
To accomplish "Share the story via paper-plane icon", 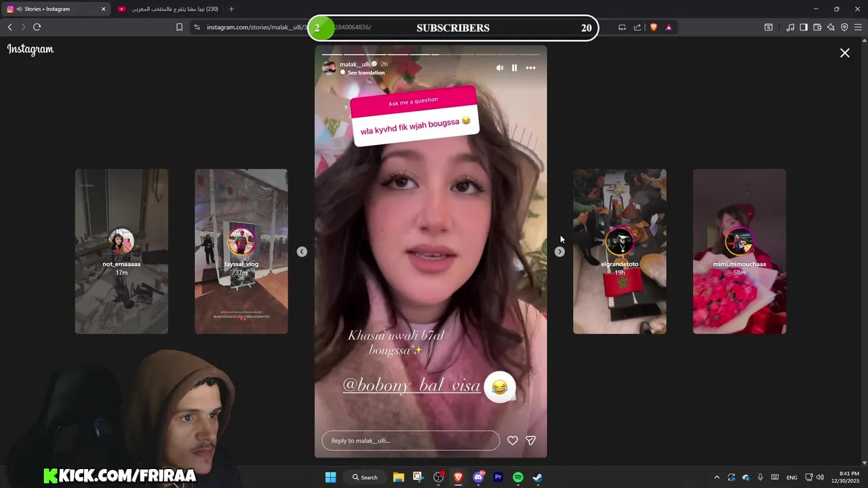I will point(531,441).
